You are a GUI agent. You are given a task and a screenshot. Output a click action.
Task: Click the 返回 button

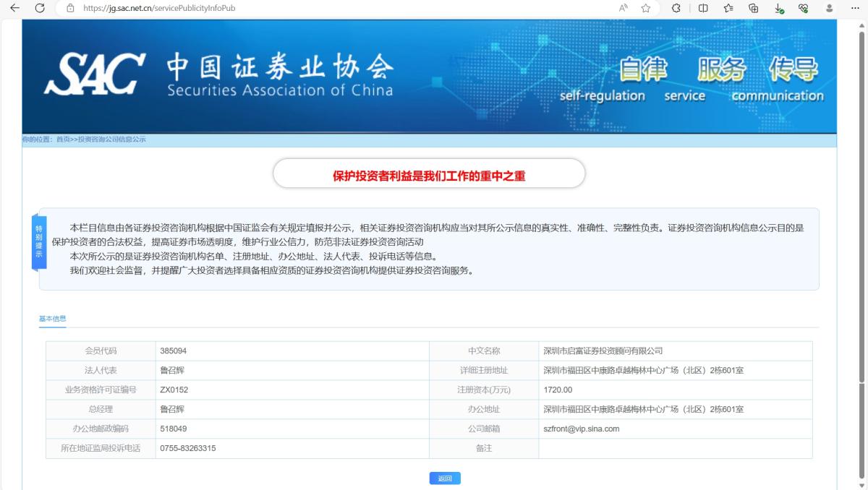tap(445, 478)
